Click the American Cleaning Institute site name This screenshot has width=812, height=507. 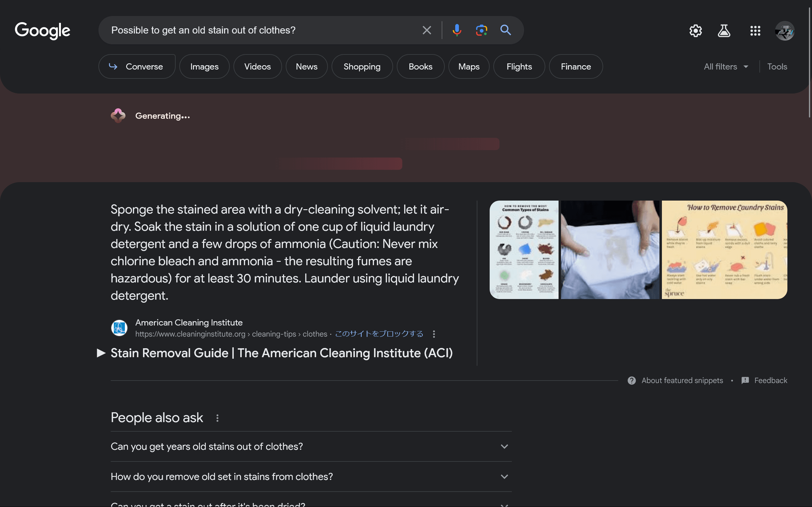point(189,322)
